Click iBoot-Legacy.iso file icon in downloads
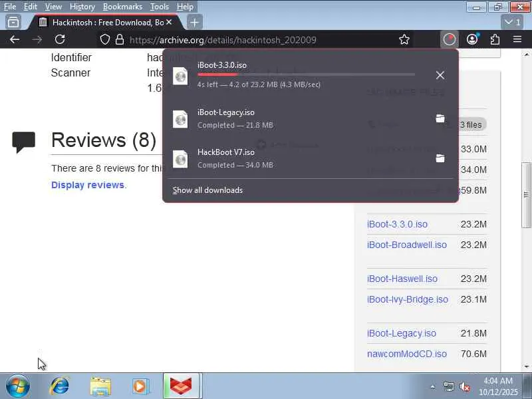 pyautogui.click(x=180, y=119)
